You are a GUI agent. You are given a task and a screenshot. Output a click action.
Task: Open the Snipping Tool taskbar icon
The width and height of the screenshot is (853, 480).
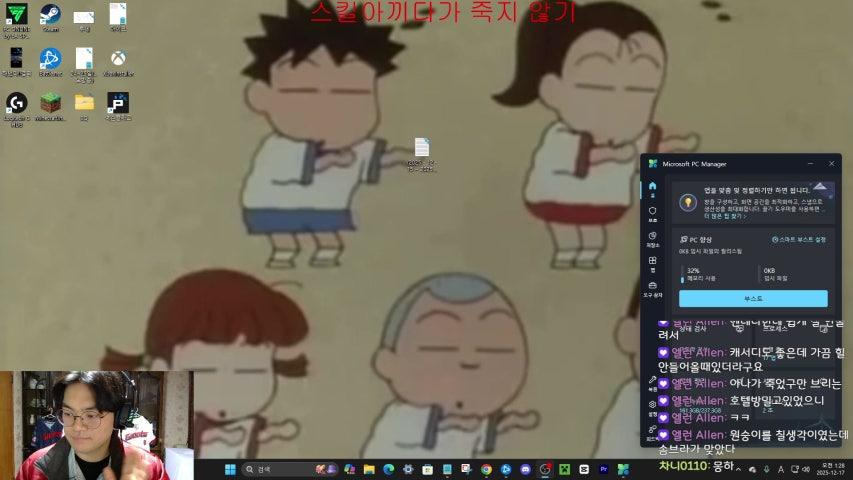466,469
